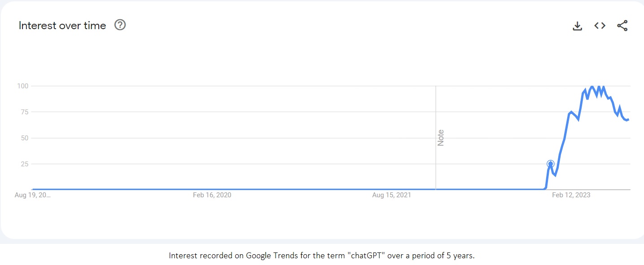Click the 50 y-axis label
Image resolution: width=644 pixels, height=265 pixels.
pyautogui.click(x=24, y=138)
